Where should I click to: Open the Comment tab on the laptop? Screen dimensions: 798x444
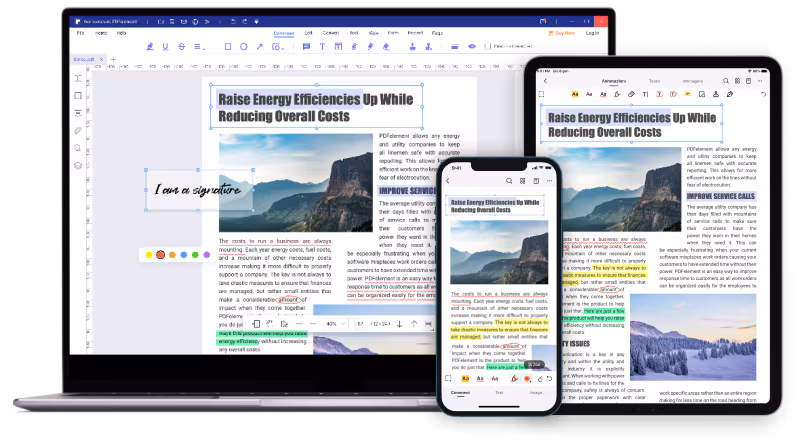(283, 33)
